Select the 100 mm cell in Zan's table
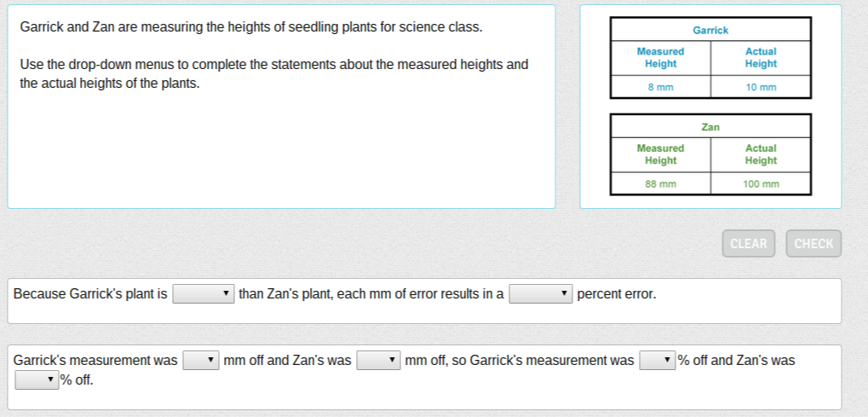 coord(761,183)
